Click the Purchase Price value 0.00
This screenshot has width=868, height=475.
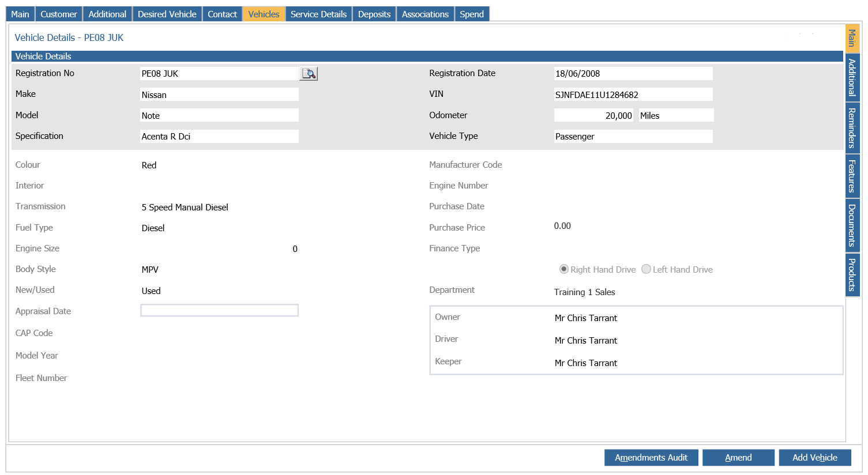click(x=562, y=226)
